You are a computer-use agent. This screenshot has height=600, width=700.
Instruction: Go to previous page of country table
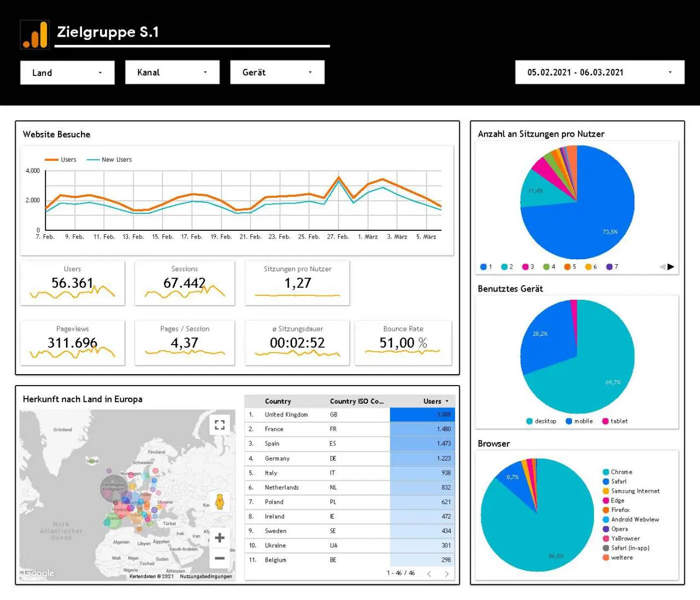click(429, 573)
